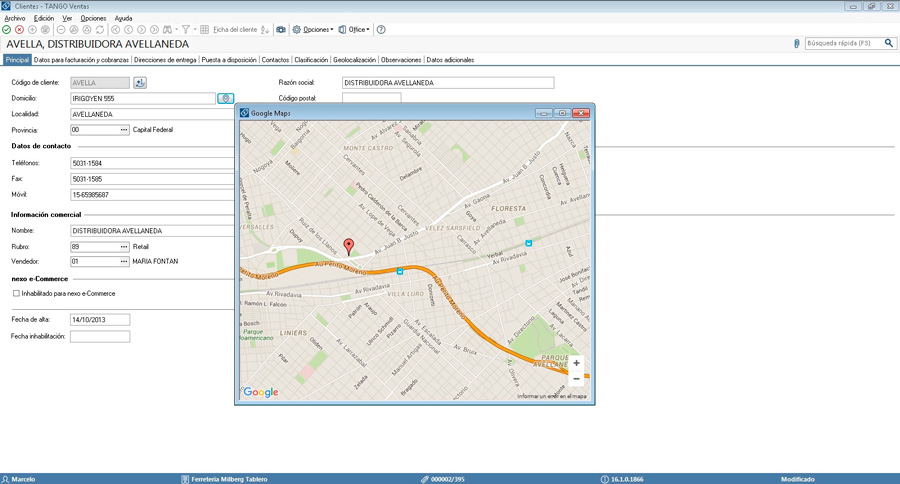The height and width of the screenshot is (484, 900).
Task: Click the red Cancel X toolbar icon
Action: click(x=20, y=30)
